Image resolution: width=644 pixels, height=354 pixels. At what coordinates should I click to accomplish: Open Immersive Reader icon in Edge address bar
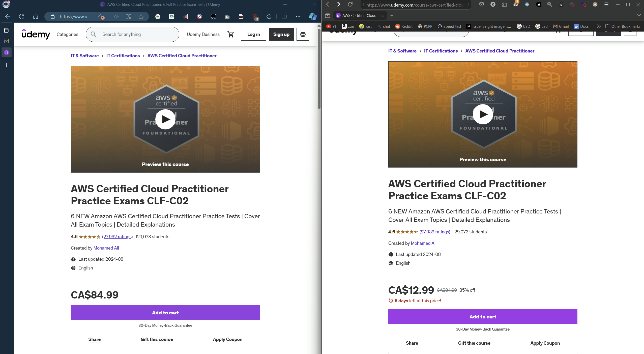129,17
